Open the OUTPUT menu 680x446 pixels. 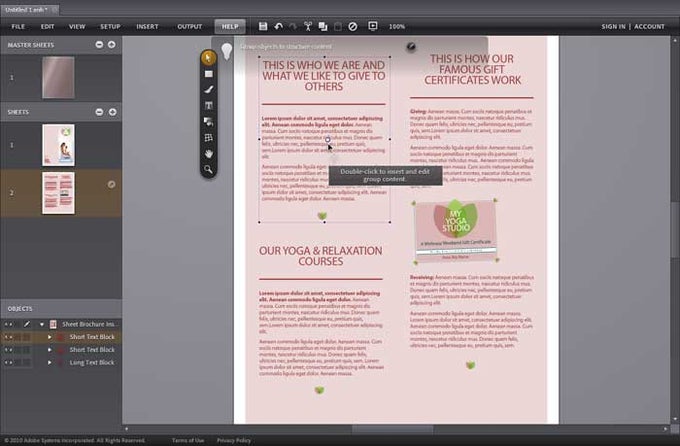[x=190, y=26]
